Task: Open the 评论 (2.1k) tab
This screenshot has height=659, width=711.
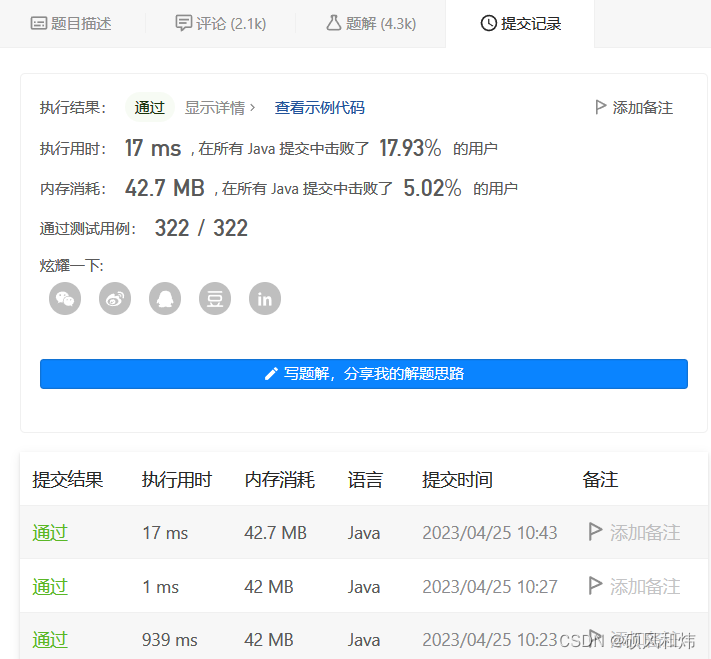Action: (221, 23)
